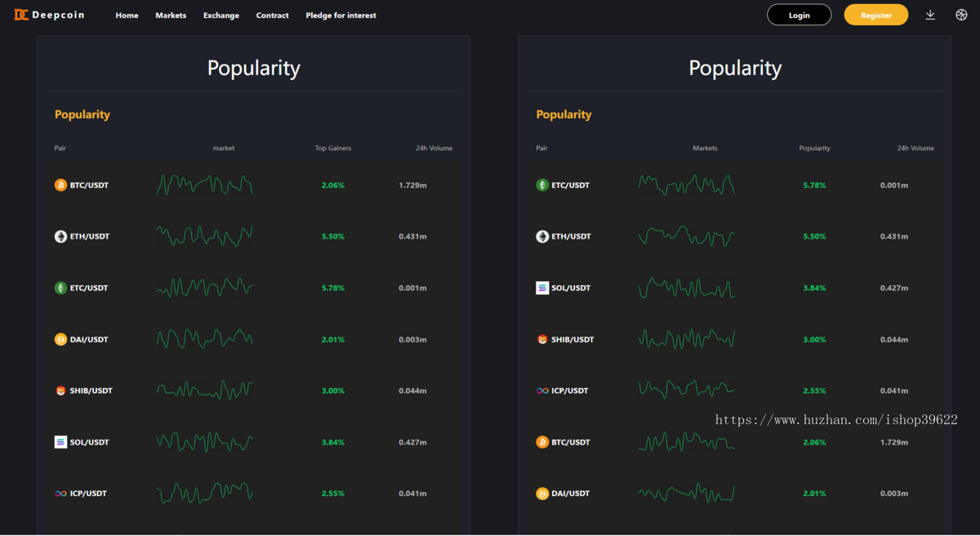Select SOL/USDT pair in right table
The image size is (980, 536).
click(572, 288)
